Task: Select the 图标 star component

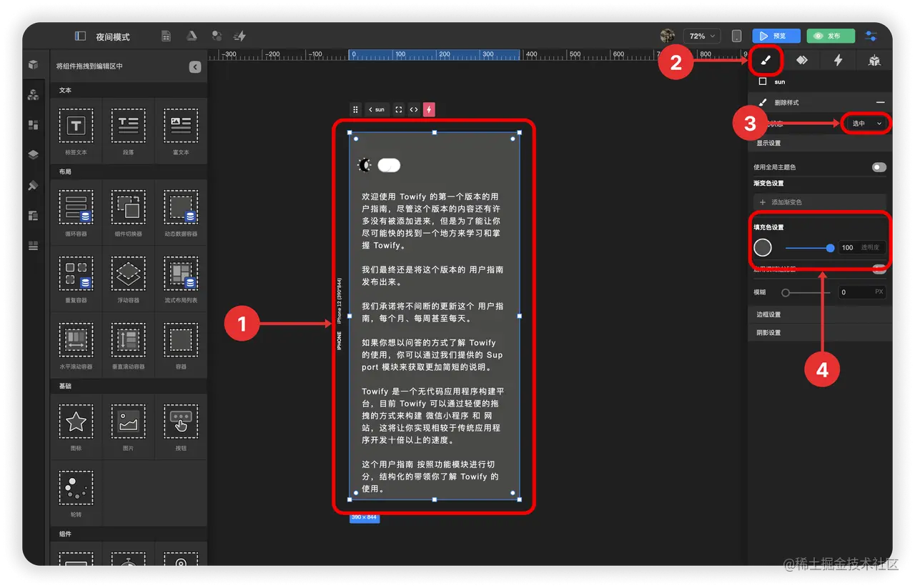Action: coord(76,426)
